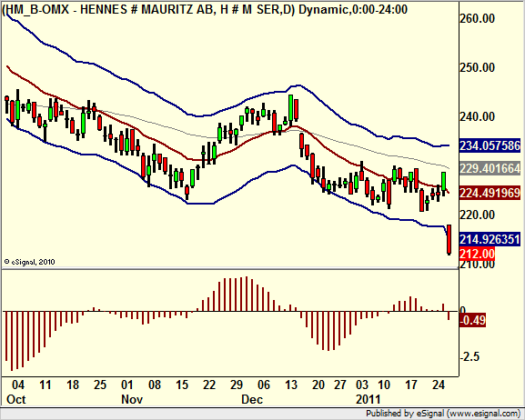Click the date label 25 on time axis
Image resolution: width=525 pixels, height=420 pixels.
click(100, 385)
